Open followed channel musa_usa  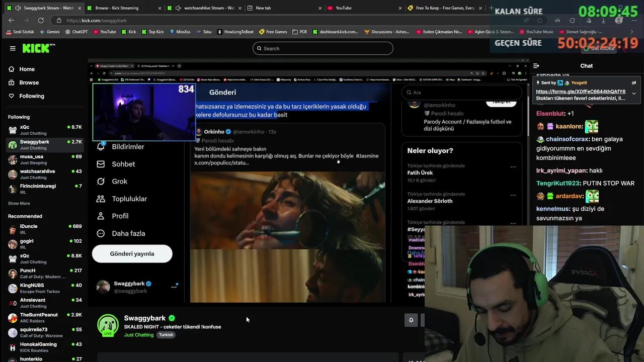point(45,159)
